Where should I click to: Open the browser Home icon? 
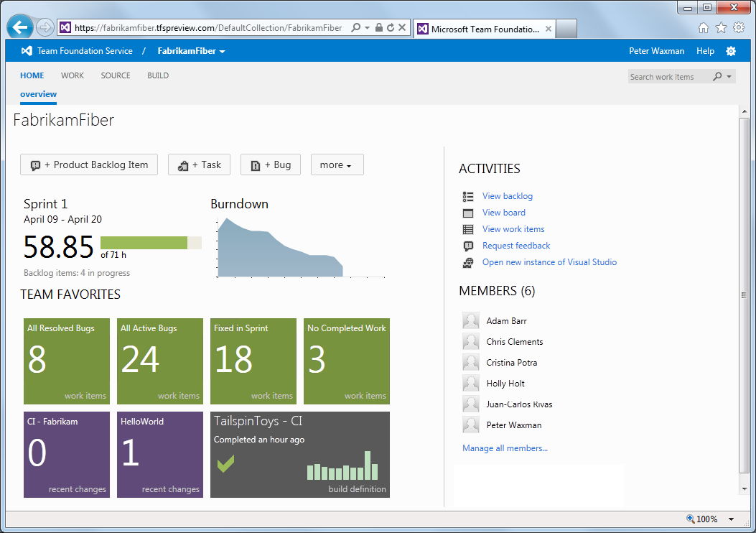pyautogui.click(x=704, y=27)
